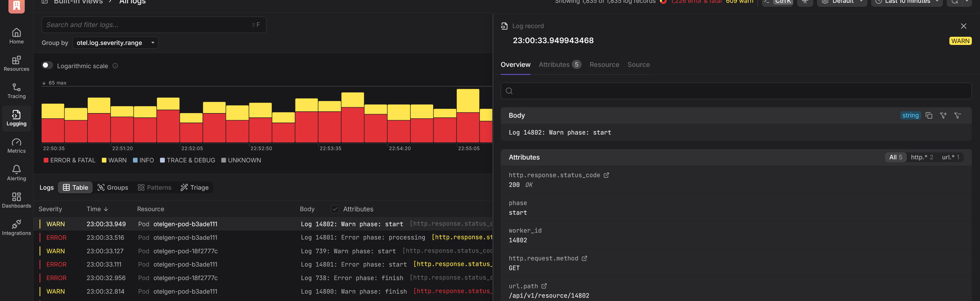Viewport: 980px width, 301px height.
Task: Click the tallest yellow bar near 22:55:05
Action: coord(468,101)
